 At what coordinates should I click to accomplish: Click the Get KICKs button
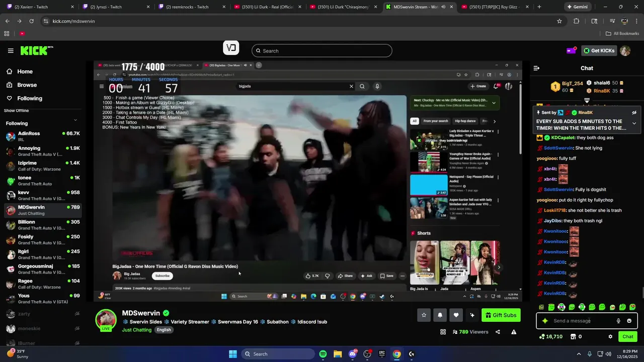(599, 50)
